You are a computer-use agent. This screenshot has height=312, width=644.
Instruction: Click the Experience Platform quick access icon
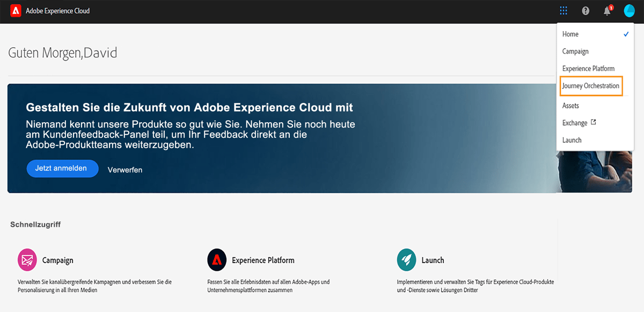tap(217, 260)
